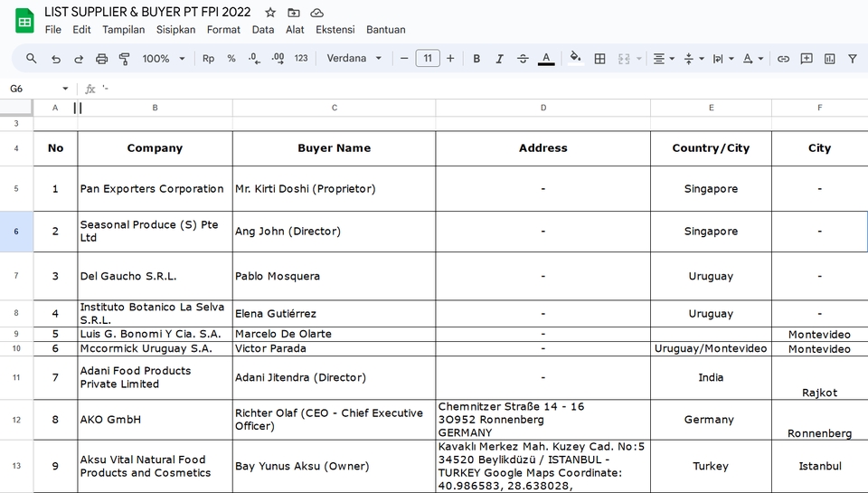Open the text rotation dropdown
Image resolution: width=868 pixels, height=493 pixels.
coord(753,58)
